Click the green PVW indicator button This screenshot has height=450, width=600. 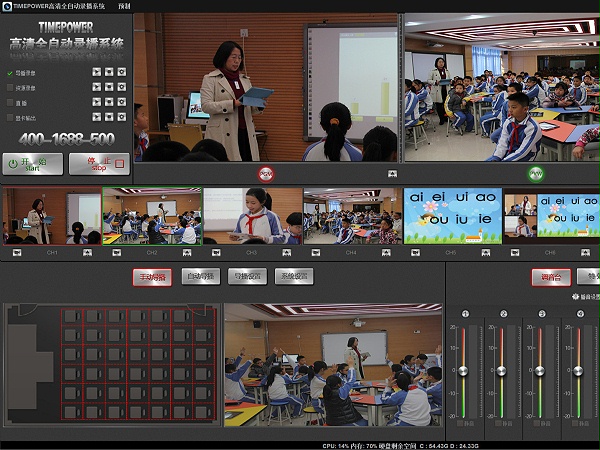[x=536, y=174]
